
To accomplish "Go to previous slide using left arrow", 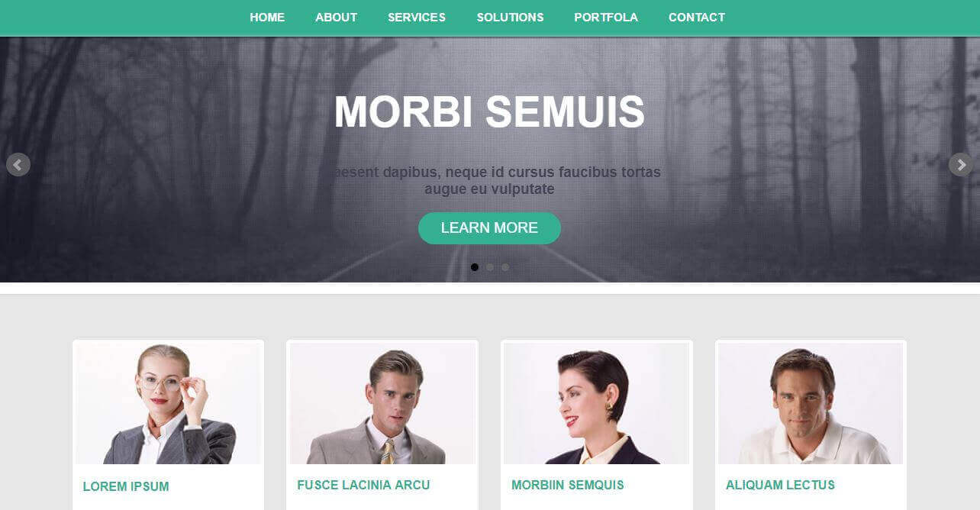I will tap(18, 165).
